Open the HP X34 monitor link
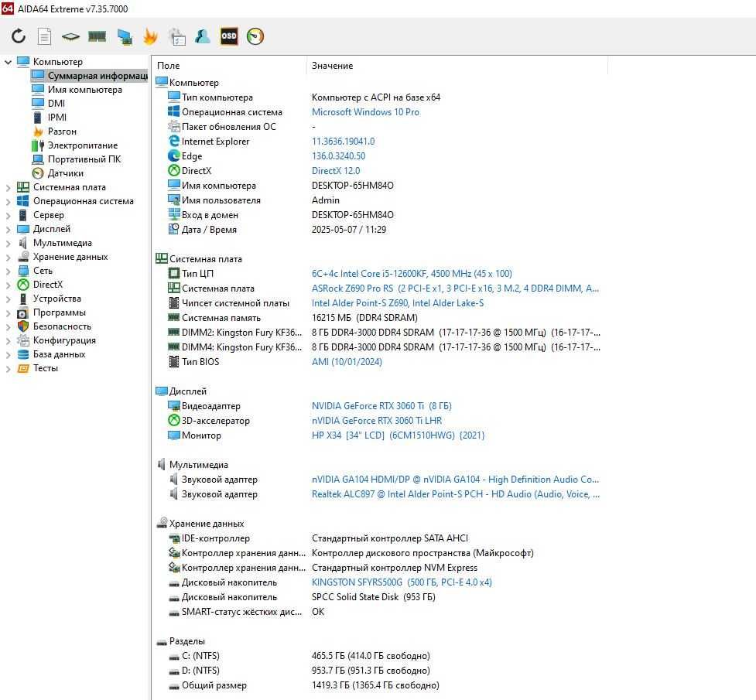The width and height of the screenshot is (756, 700). tap(399, 435)
